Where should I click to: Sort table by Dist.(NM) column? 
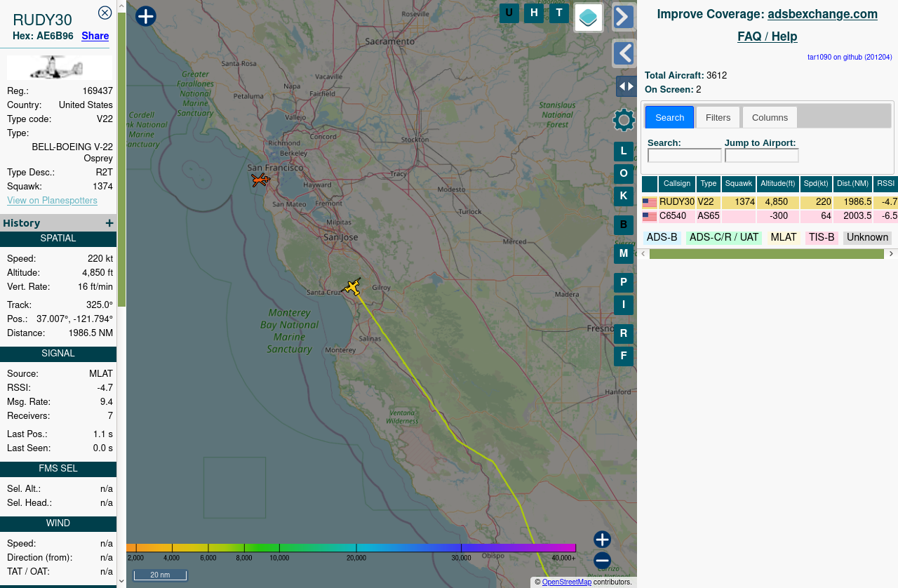(852, 184)
